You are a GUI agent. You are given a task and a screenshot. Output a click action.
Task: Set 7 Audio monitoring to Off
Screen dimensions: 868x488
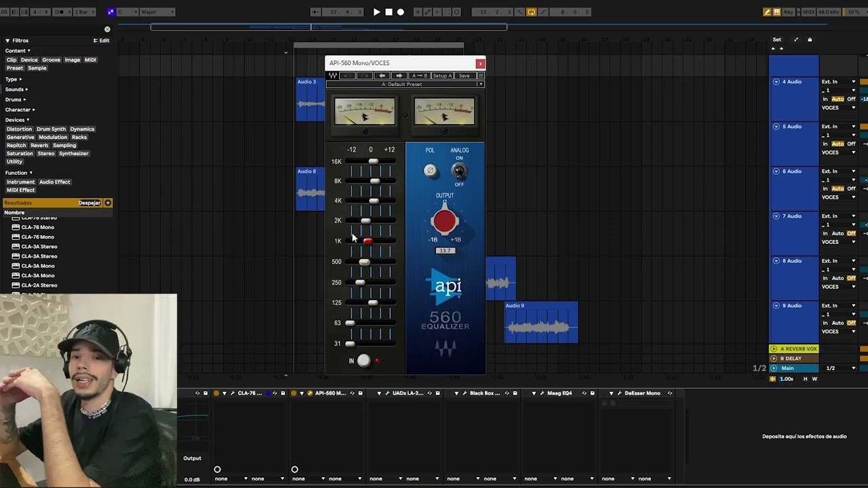(x=851, y=233)
